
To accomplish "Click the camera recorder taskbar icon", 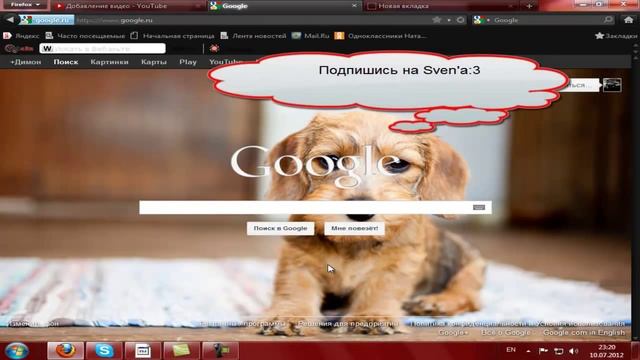I will pyautogui.click(x=220, y=351).
